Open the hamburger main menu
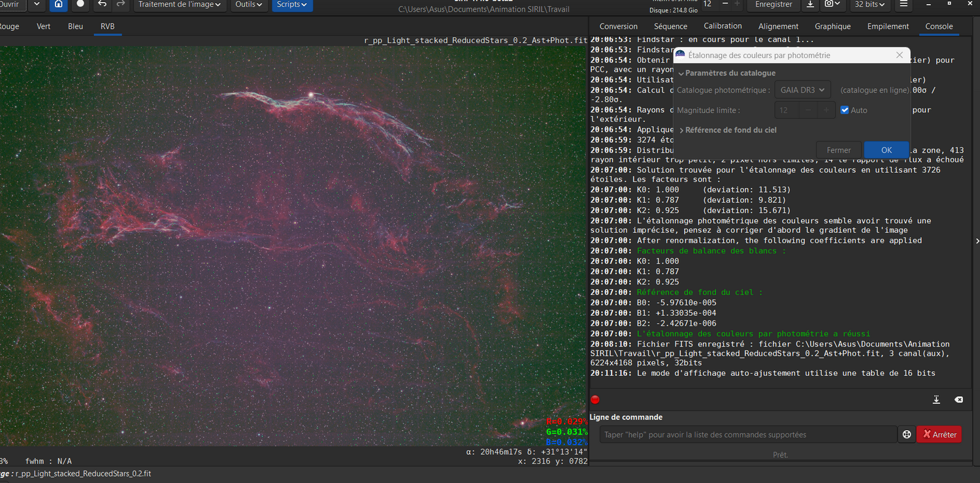This screenshot has width=980, height=483. point(904,5)
